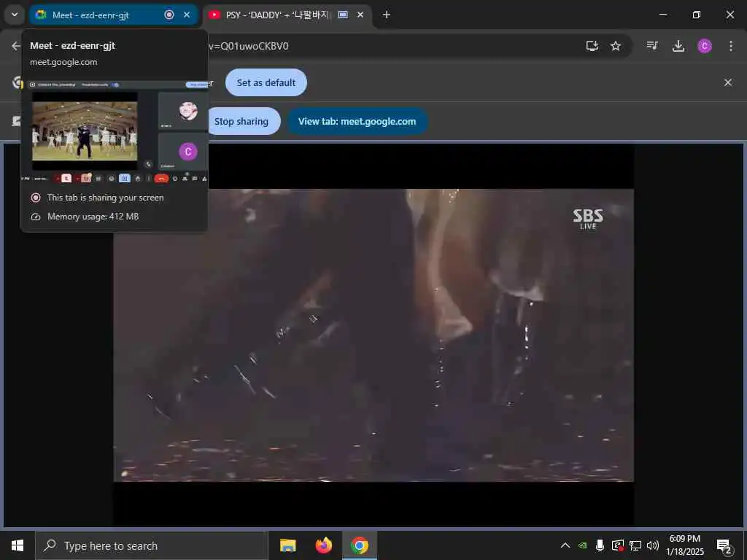Click the SBS LIVE video player area
The height and width of the screenshot is (560, 747).
coord(373,335)
